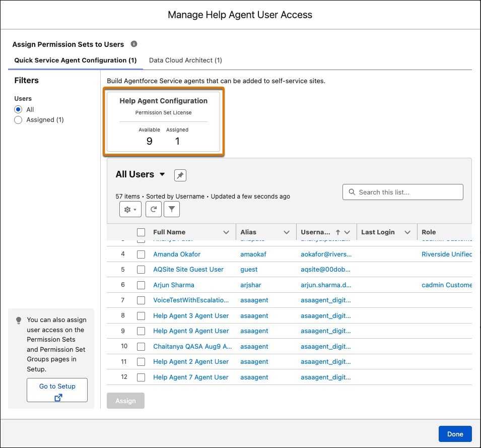
Task: Open the All Users list view dropdown
Action: tap(162, 174)
